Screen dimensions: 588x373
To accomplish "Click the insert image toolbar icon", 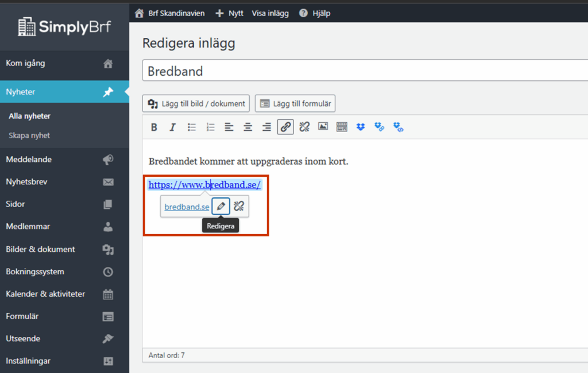I will [x=323, y=127].
